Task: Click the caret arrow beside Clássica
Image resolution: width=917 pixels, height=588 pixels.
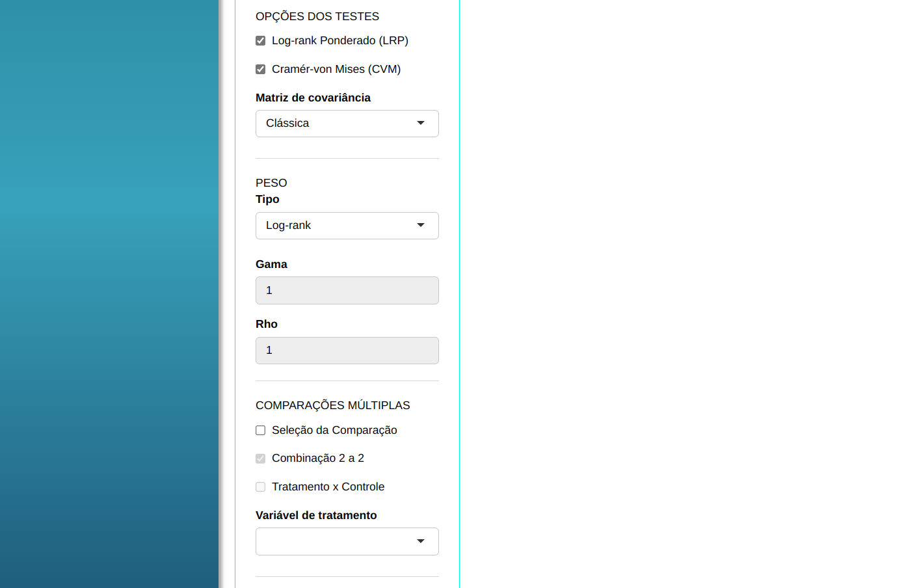Action: coord(421,123)
